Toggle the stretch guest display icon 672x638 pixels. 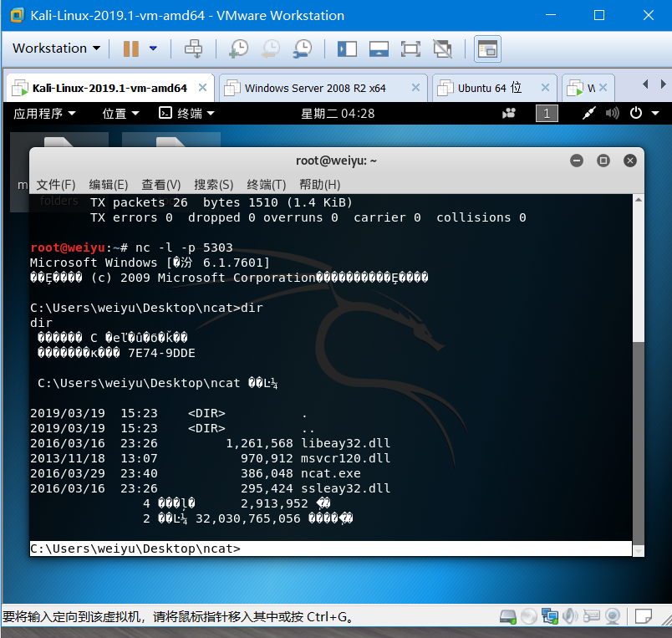coord(442,48)
